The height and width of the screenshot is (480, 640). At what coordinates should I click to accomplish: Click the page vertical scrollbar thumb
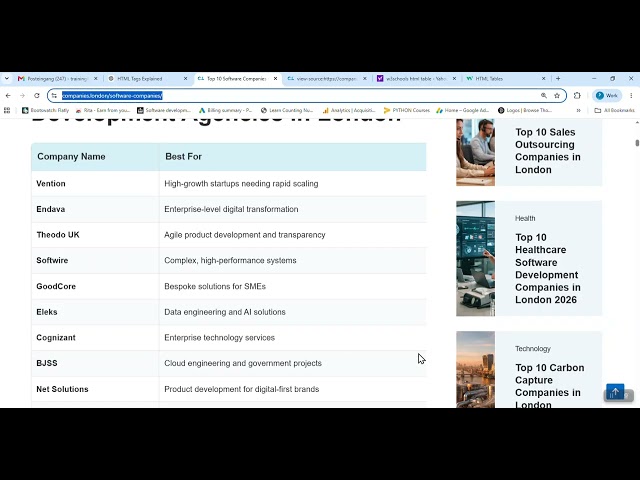[637, 143]
